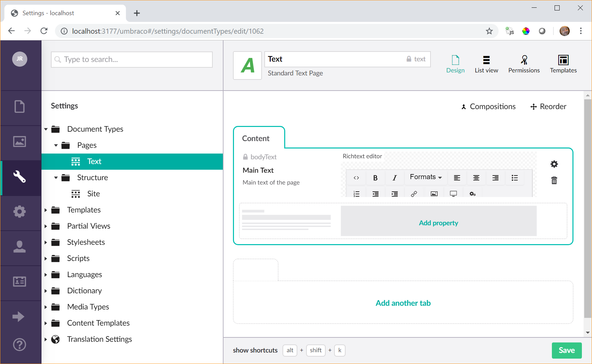
Task: Expand the Scripts folder
Action: coord(46,259)
